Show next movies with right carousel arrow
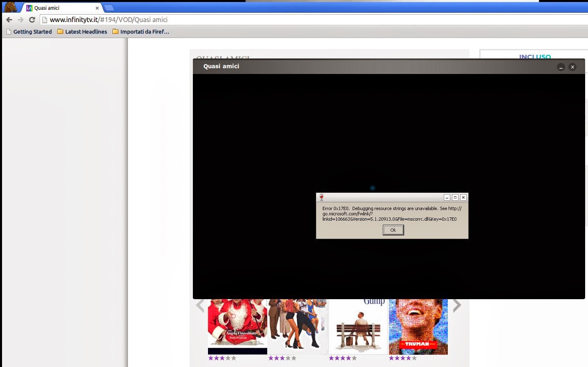 click(457, 305)
